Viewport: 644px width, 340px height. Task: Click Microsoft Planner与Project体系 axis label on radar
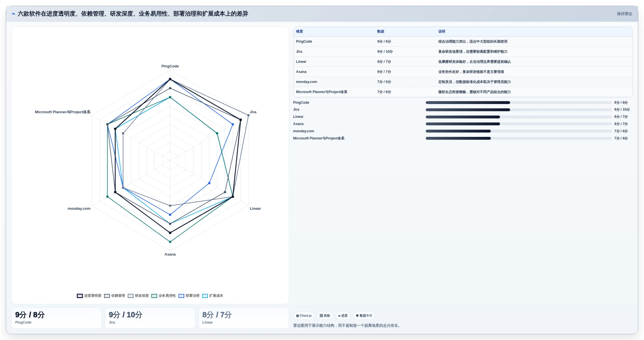62,112
